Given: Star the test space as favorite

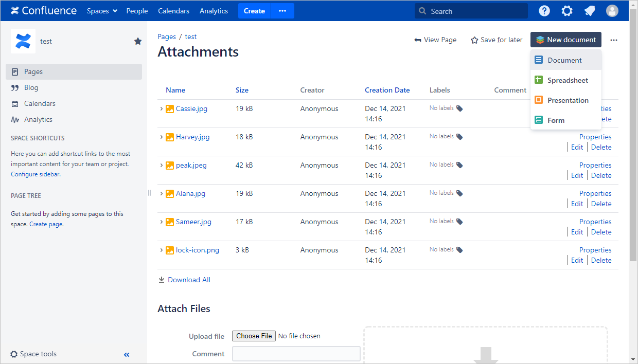Looking at the screenshot, I should pos(137,41).
